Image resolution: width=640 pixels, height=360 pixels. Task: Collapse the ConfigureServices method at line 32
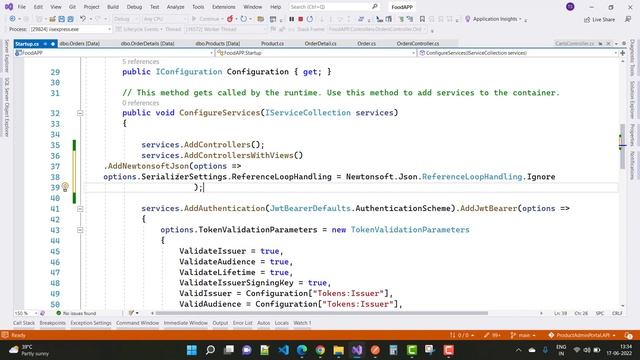80,113
